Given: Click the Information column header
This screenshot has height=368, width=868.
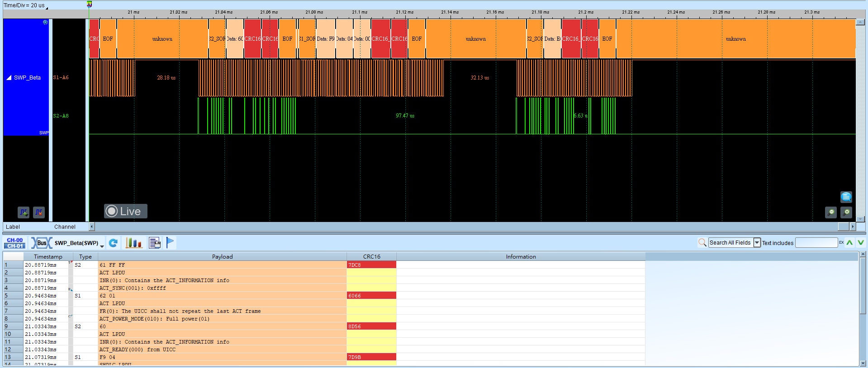Looking at the screenshot, I should pos(521,257).
